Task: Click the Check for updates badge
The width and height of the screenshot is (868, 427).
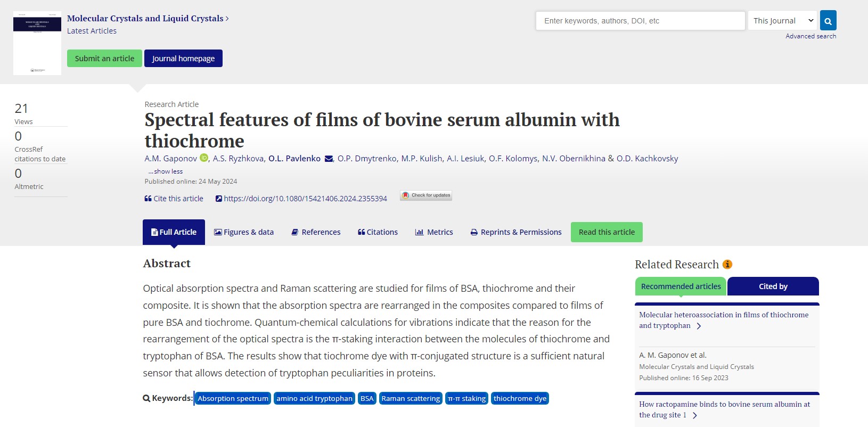Action: tap(426, 195)
